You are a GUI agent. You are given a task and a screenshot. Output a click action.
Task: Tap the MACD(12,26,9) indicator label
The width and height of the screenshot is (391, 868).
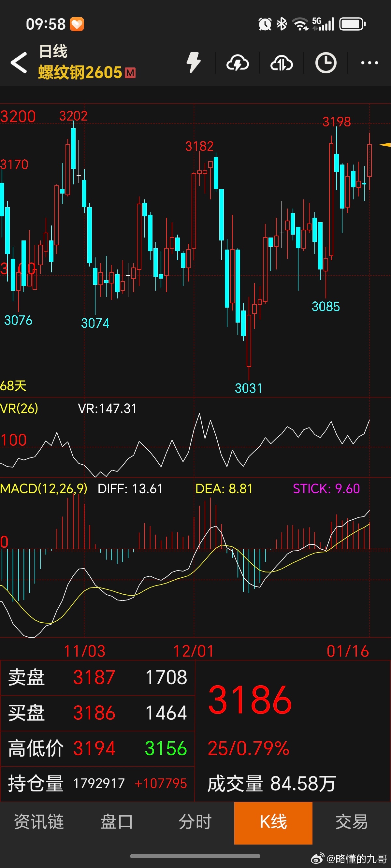(44, 489)
